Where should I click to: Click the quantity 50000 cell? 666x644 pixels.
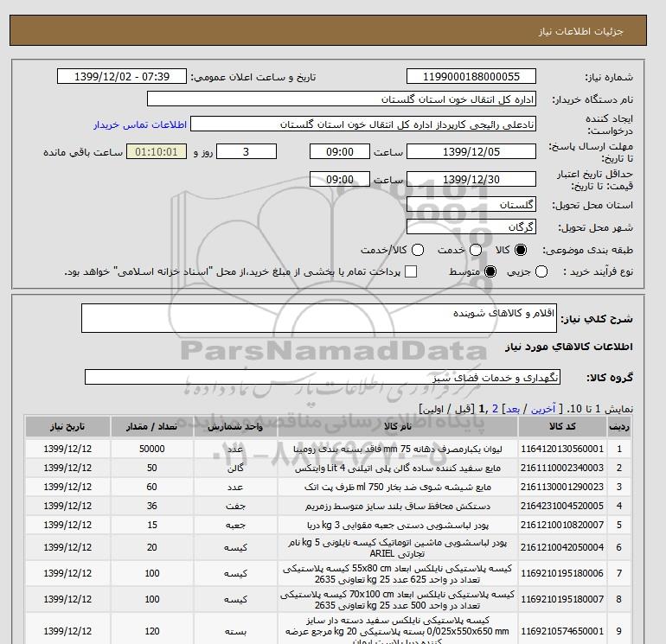click(151, 450)
